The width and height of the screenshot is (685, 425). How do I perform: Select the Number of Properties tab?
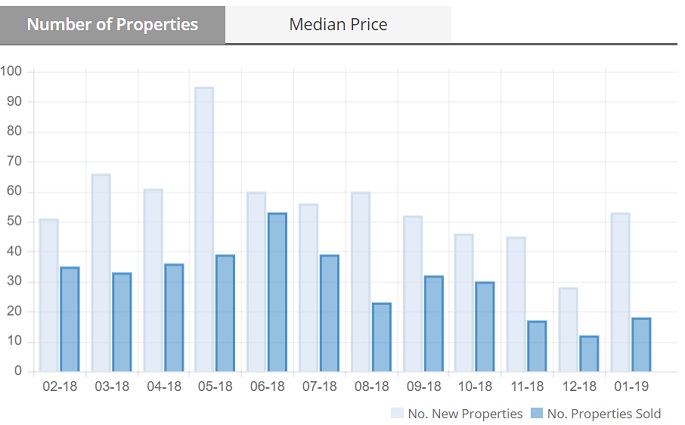coord(112,24)
